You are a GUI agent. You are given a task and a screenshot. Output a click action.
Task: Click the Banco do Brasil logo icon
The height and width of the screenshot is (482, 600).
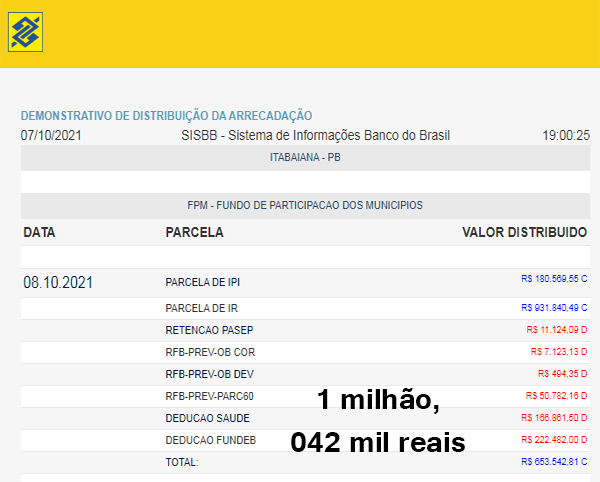[x=25, y=32]
